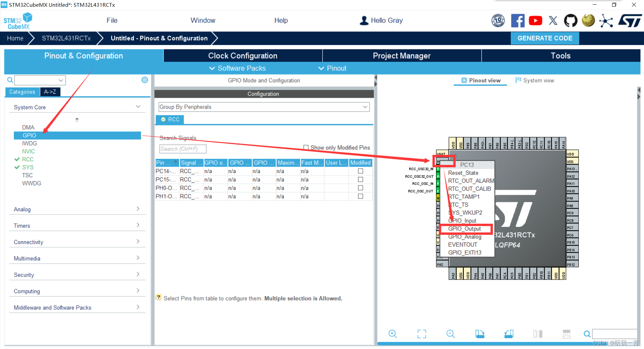Viewport: 644px width, 349px height.
Task: Rotate the chip clockwise
Action: (x=480, y=334)
